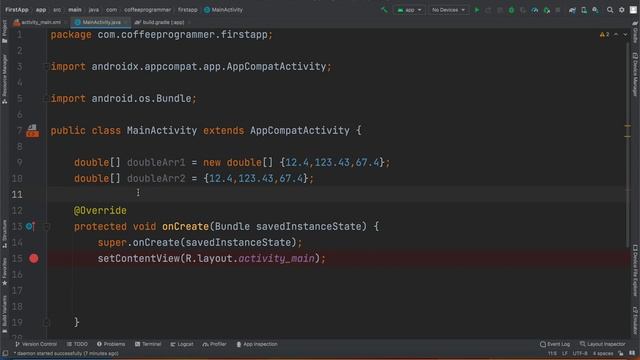This screenshot has width=640, height=360.
Task: Click the Search Everywhere magnifier icon
Action: point(610,10)
